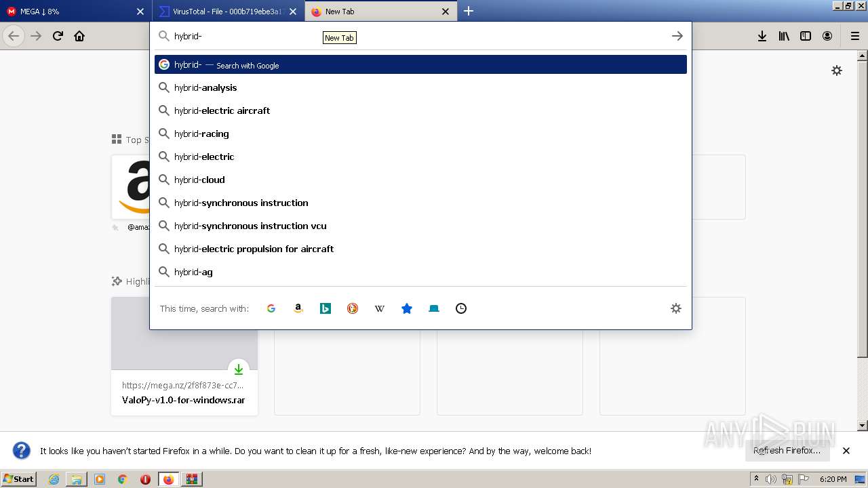Open New Tab page preferences gear

pyautogui.click(x=837, y=70)
